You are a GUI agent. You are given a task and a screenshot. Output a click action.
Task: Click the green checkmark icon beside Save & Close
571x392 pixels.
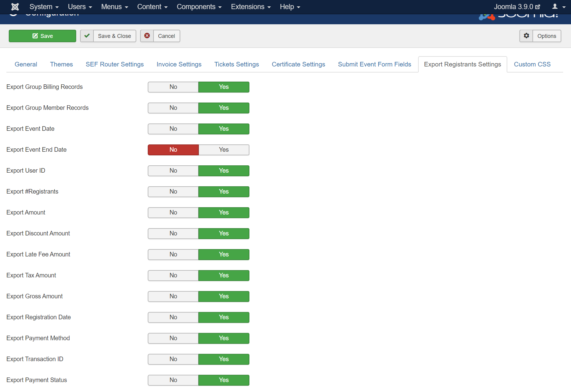pyautogui.click(x=87, y=36)
